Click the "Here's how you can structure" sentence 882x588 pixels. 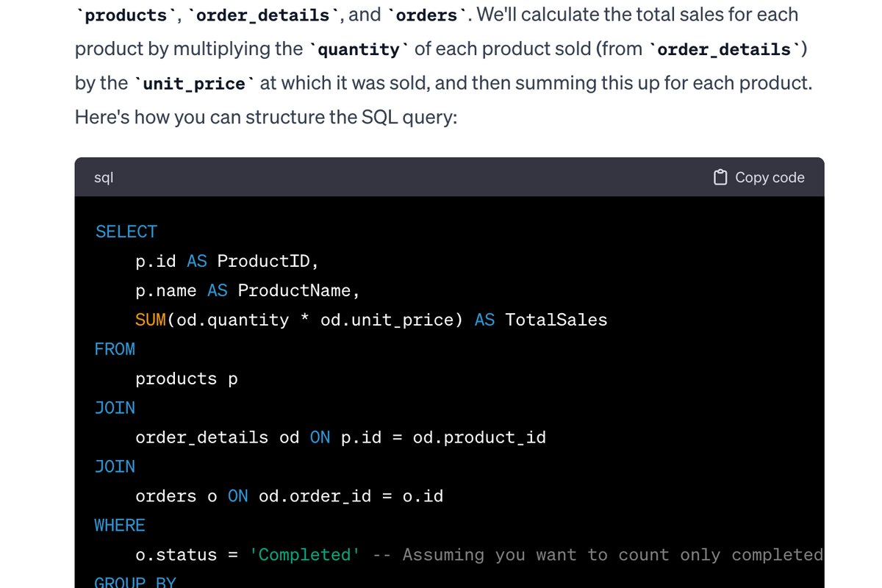coord(266,118)
